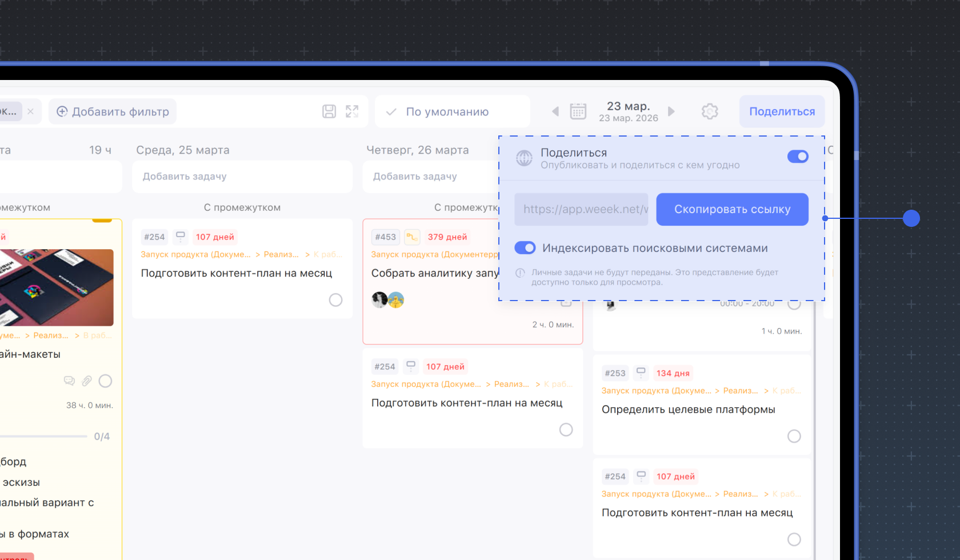
Task: Click Добавить фильтр button
Action: click(x=113, y=111)
